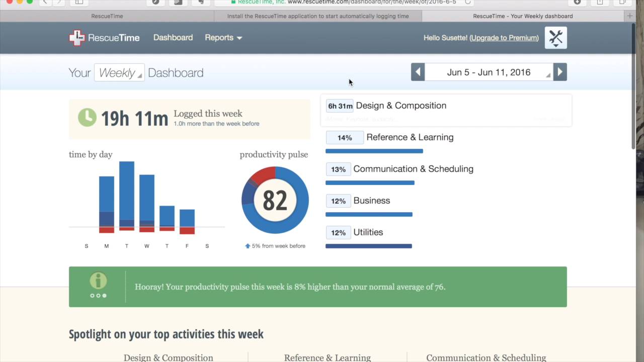
Task: Go to the previous week with the left arrow
Action: pos(418,72)
